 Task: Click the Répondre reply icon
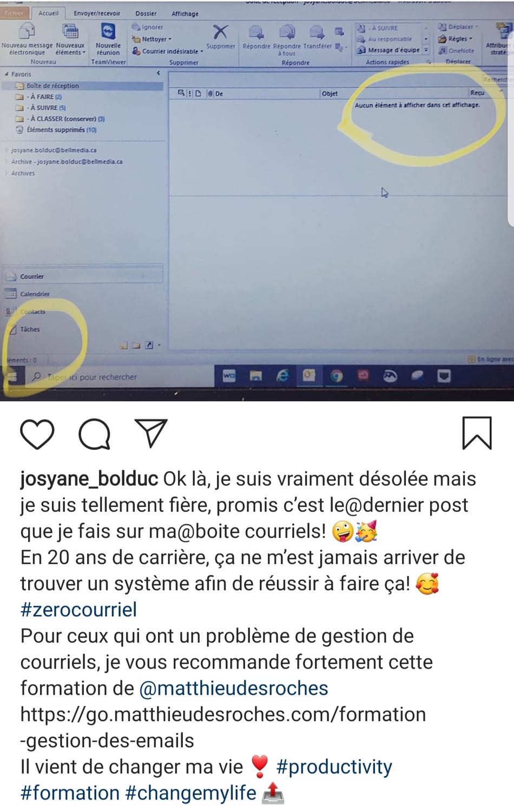[256, 32]
